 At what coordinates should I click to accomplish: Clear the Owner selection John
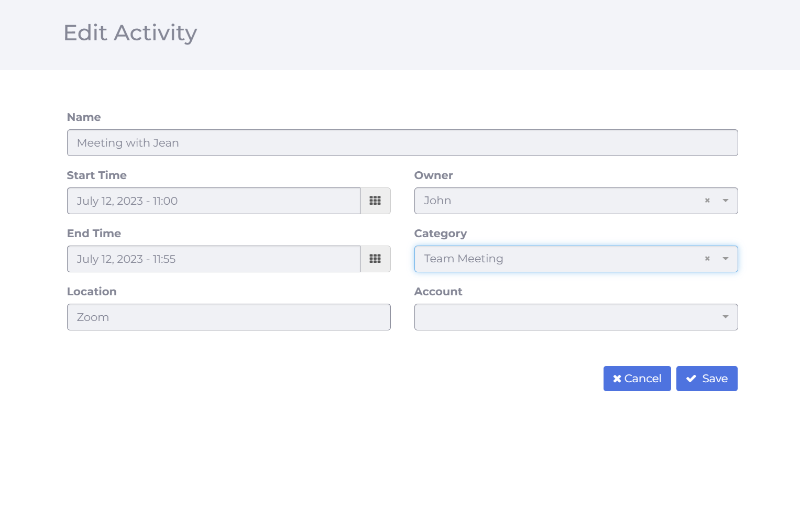tap(707, 201)
